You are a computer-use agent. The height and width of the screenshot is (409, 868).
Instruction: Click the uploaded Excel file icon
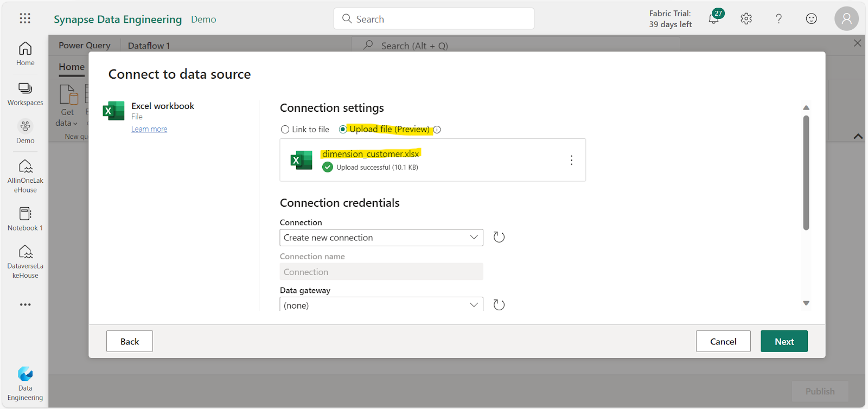302,160
